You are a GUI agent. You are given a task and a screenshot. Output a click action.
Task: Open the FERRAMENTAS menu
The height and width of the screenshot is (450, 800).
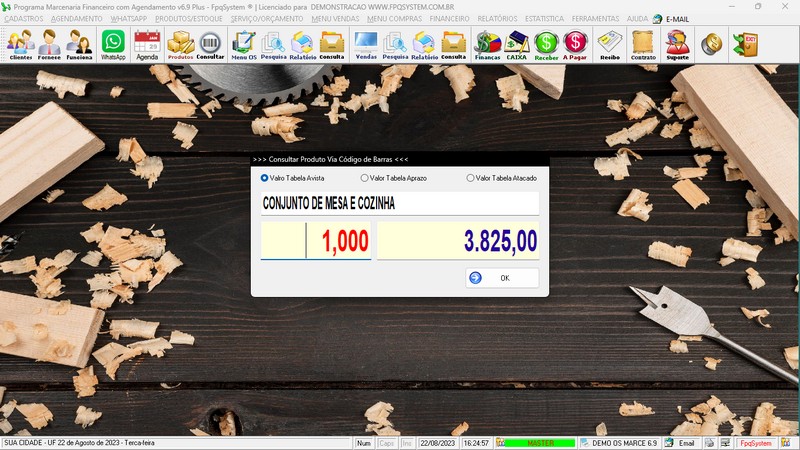coord(595,19)
